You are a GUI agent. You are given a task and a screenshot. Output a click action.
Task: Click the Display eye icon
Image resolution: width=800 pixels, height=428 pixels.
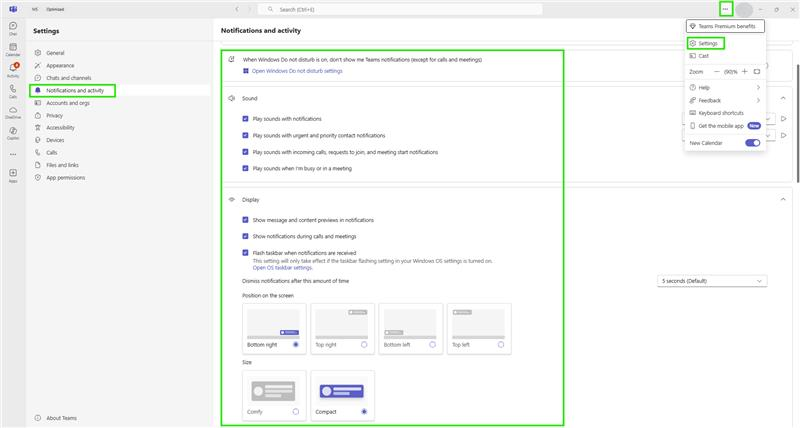[232, 199]
